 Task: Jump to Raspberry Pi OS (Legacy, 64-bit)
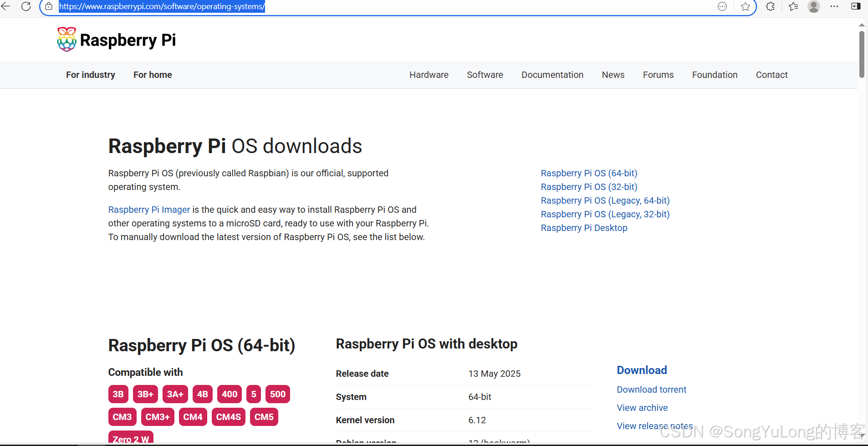[x=605, y=200]
